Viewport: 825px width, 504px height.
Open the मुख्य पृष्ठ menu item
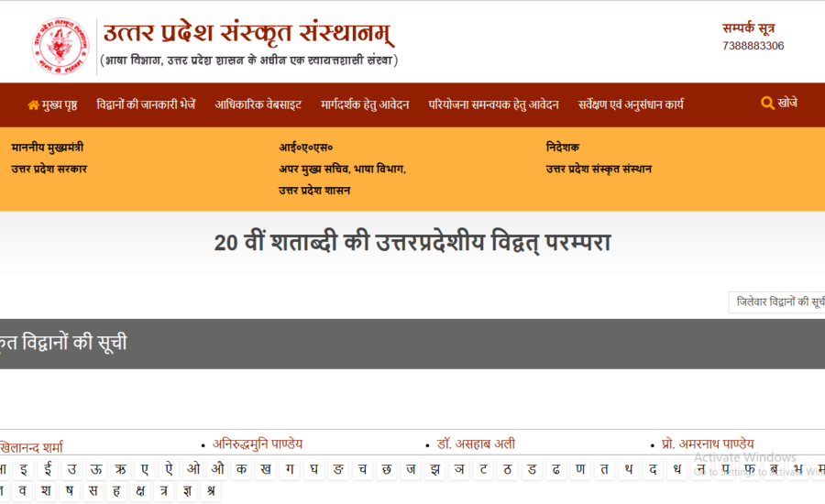click(52, 104)
